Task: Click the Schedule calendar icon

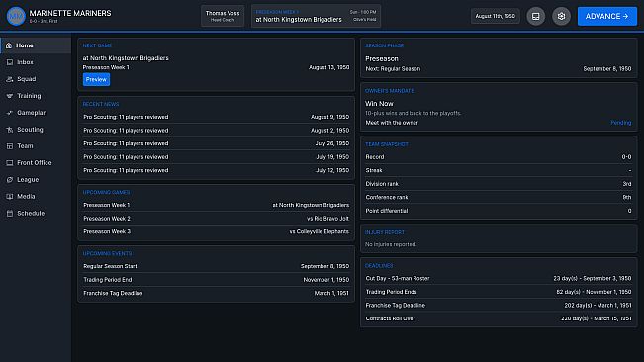Action: pos(10,214)
